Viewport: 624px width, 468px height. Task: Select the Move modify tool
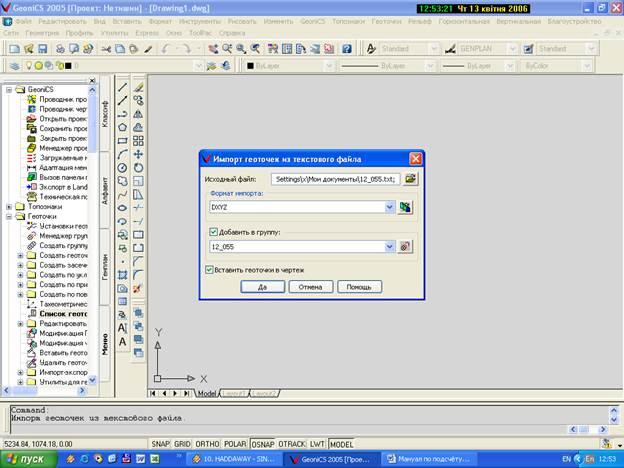[x=138, y=154]
